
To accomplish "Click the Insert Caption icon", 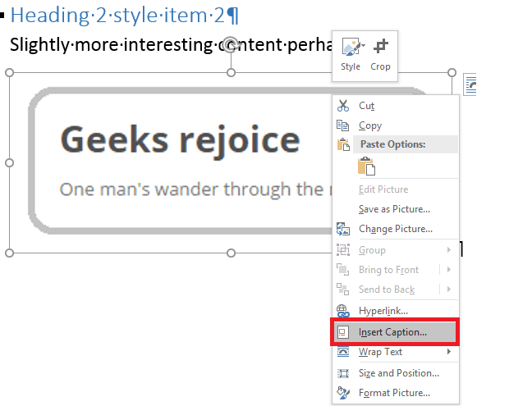I will (343, 332).
